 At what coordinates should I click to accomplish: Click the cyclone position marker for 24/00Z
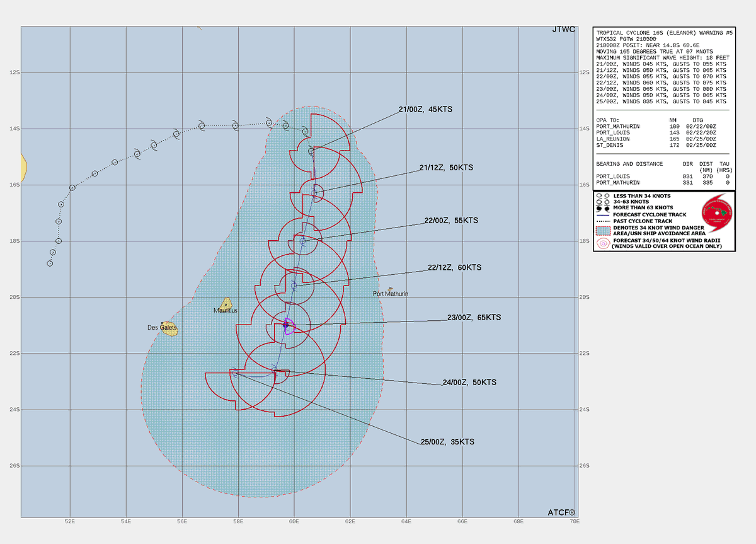point(274,370)
